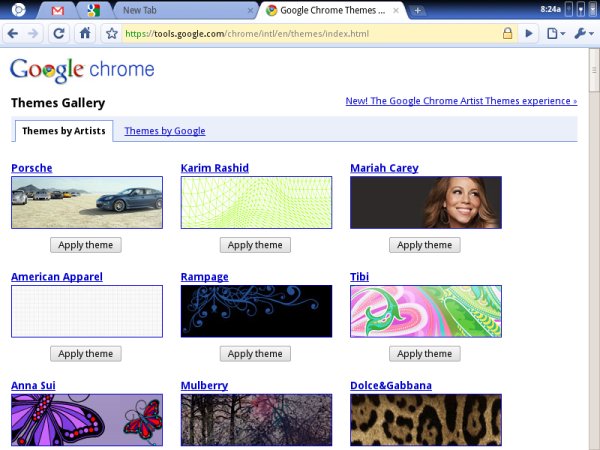Open the Anna Sui theme link
The height and width of the screenshot is (450, 600).
pyautogui.click(x=33, y=385)
